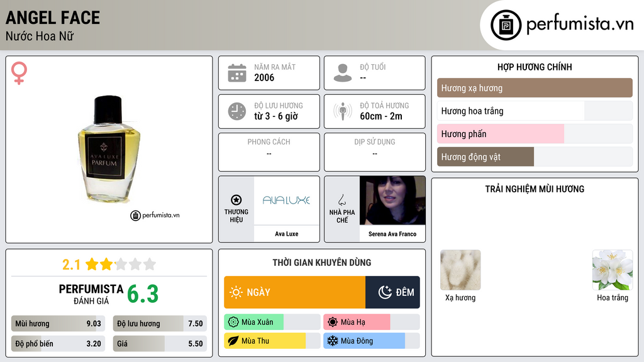The width and height of the screenshot is (644, 362).
Task: Click the person silhouette icon for Độ tuổi
Action: (x=343, y=73)
